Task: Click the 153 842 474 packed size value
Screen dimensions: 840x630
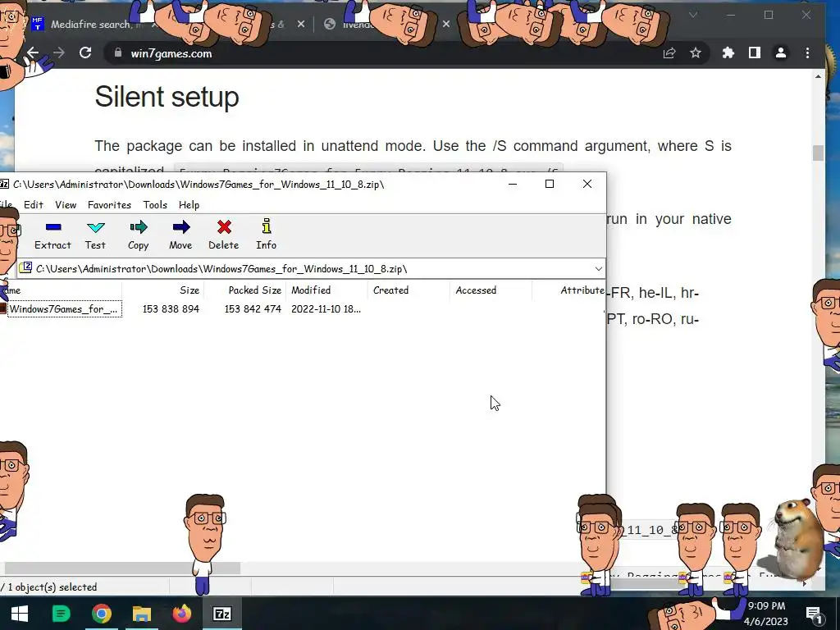Action: pyautogui.click(x=253, y=308)
